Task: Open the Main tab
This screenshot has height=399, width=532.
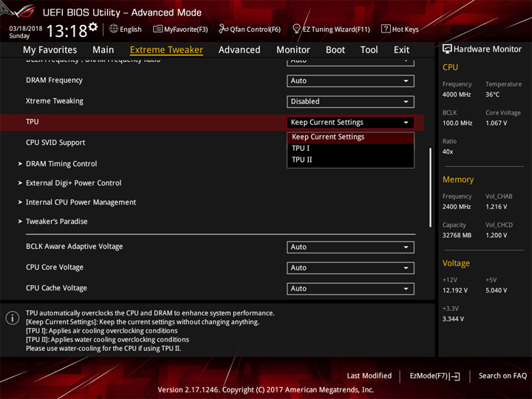Action: [103, 50]
